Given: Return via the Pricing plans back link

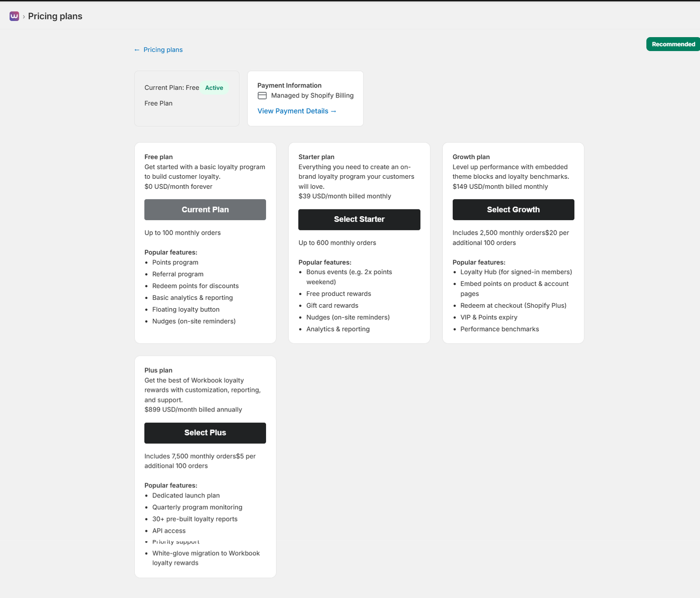Looking at the screenshot, I should pyautogui.click(x=162, y=49).
